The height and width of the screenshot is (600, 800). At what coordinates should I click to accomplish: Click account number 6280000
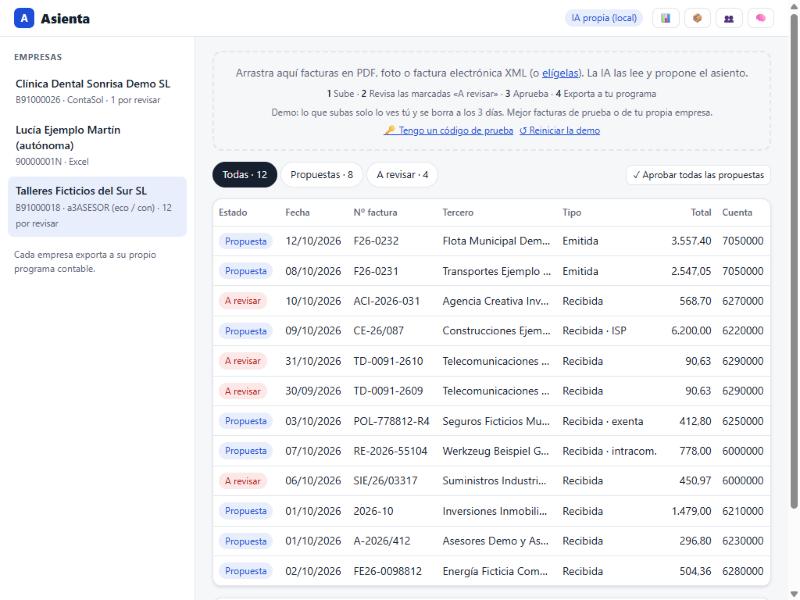point(743,571)
